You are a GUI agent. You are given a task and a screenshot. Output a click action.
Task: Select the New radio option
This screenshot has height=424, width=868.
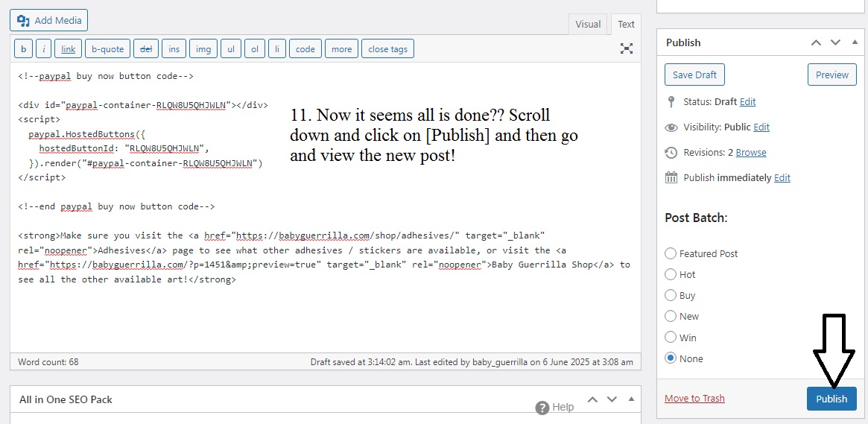pos(671,317)
